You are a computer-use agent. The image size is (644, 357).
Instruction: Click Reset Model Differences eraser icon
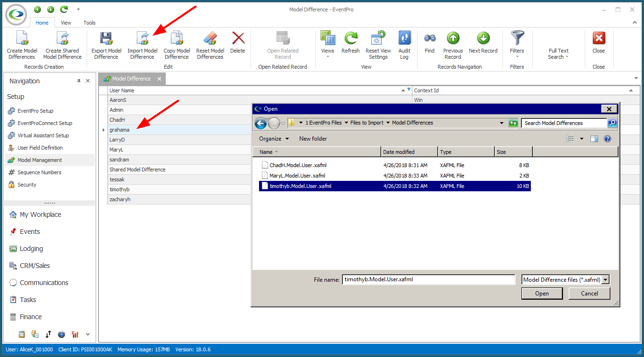pyautogui.click(x=210, y=38)
